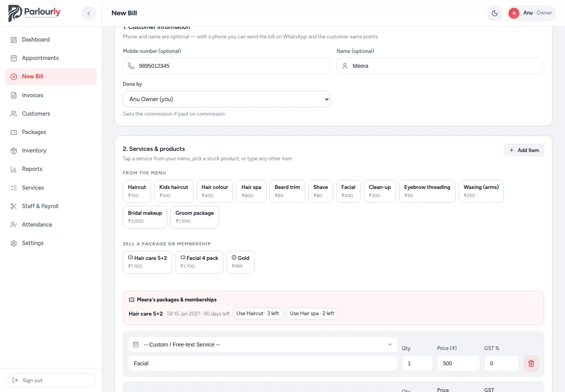Edit the Facial item quantity field
565x392 pixels.
[x=417, y=363]
